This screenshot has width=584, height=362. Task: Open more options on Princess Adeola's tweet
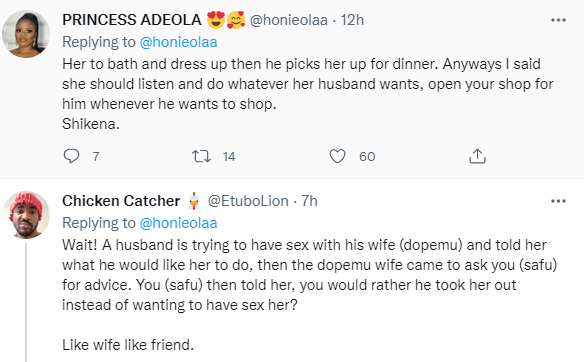[x=558, y=20]
